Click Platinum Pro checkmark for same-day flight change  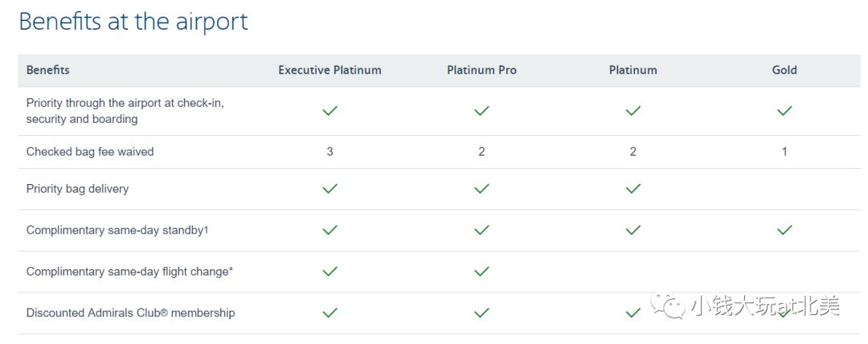[481, 272]
